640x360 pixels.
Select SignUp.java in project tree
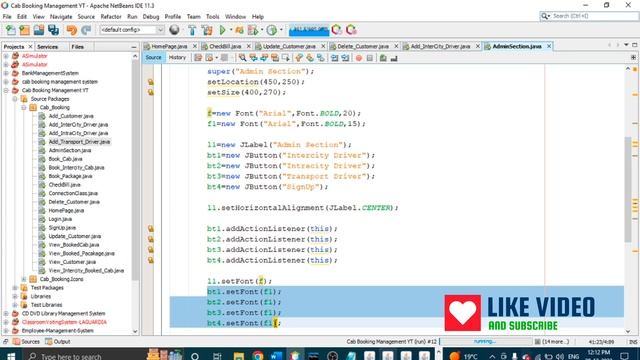pos(62,227)
